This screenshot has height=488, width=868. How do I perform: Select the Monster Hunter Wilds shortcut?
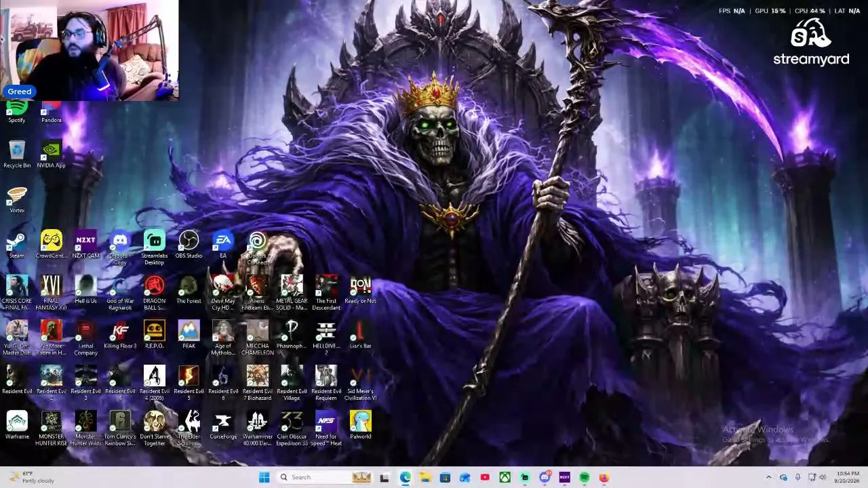point(85,429)
